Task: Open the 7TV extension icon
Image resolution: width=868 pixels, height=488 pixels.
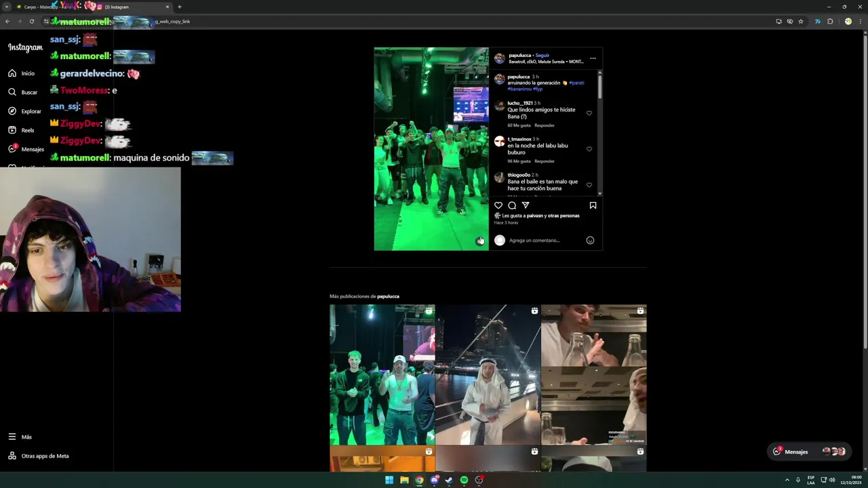Action: (x=818, y=21)
